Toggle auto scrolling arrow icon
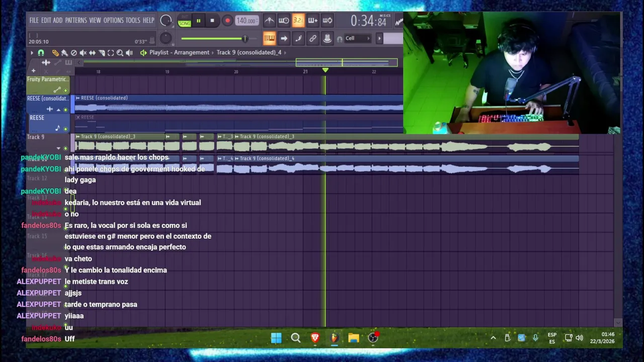Screen dimensions: 644x362 point(284,38)
